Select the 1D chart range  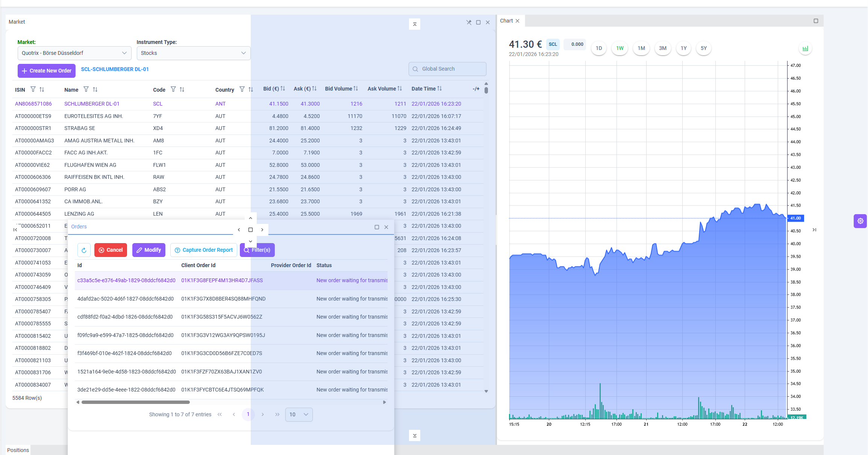click(599, 48)
